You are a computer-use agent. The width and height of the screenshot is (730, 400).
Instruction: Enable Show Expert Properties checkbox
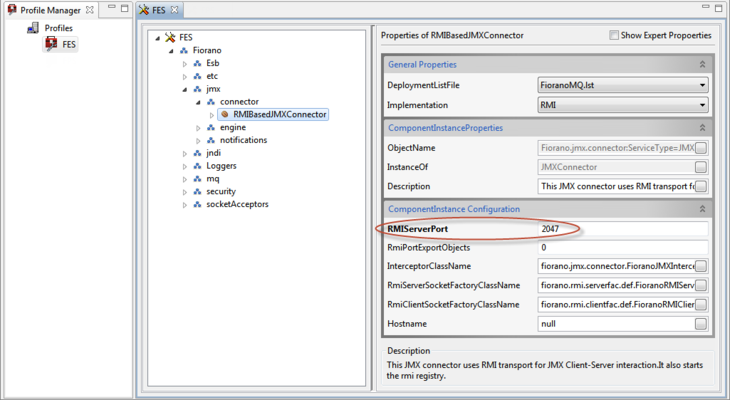(x=614, y=35)
